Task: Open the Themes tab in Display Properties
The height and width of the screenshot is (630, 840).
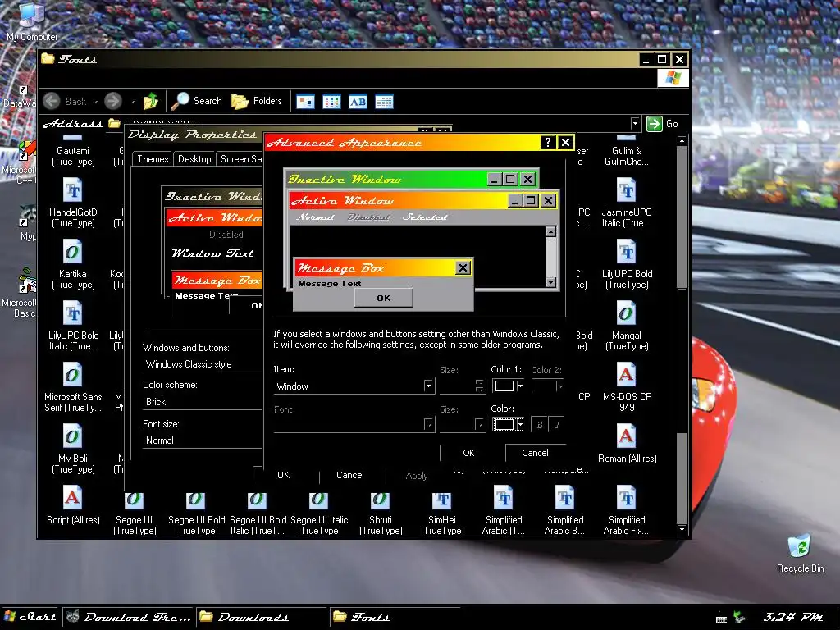Action: pos(153,159)
